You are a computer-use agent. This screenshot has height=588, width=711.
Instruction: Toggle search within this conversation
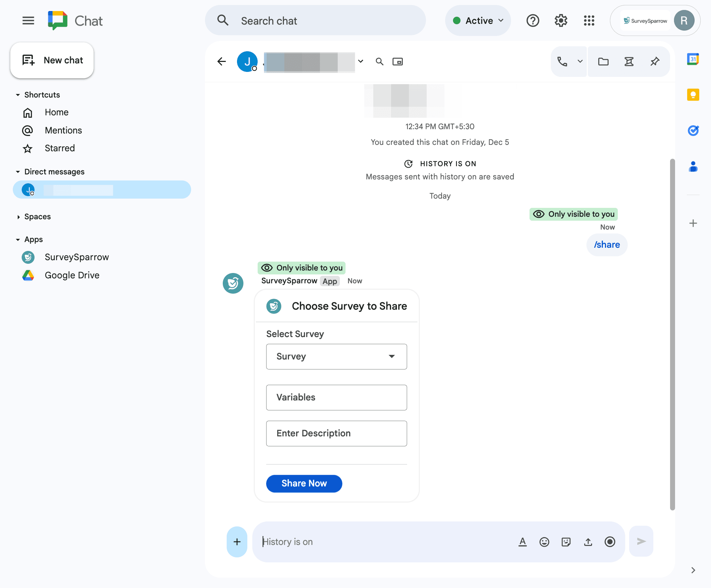pyautogui.click(x=379, y=61)
